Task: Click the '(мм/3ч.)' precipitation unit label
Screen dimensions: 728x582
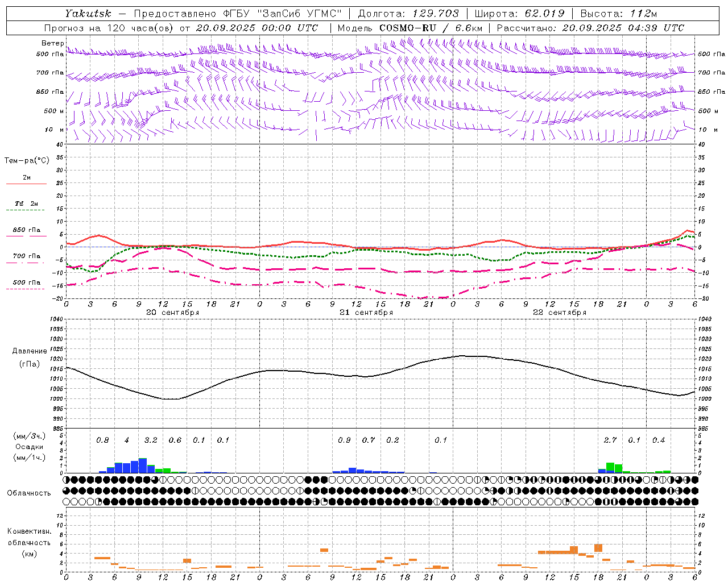Action: click(30, 436)
